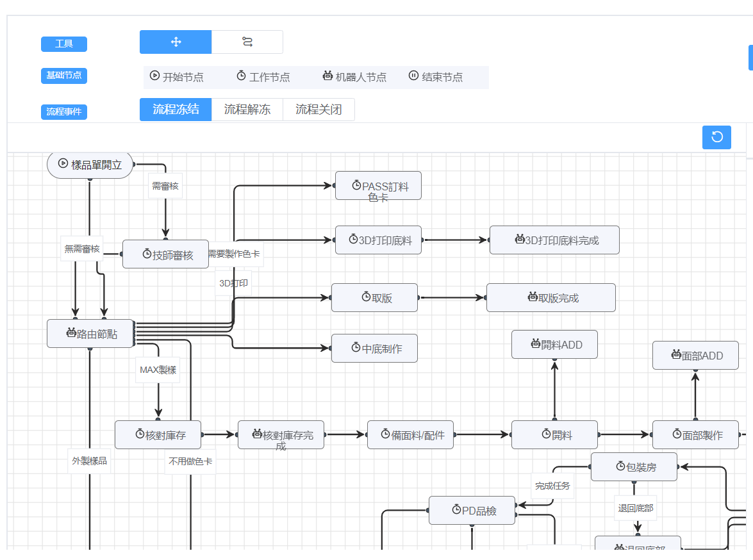Select the 樣品單開立 start node
Screen dimensions: 753x560
90,165
